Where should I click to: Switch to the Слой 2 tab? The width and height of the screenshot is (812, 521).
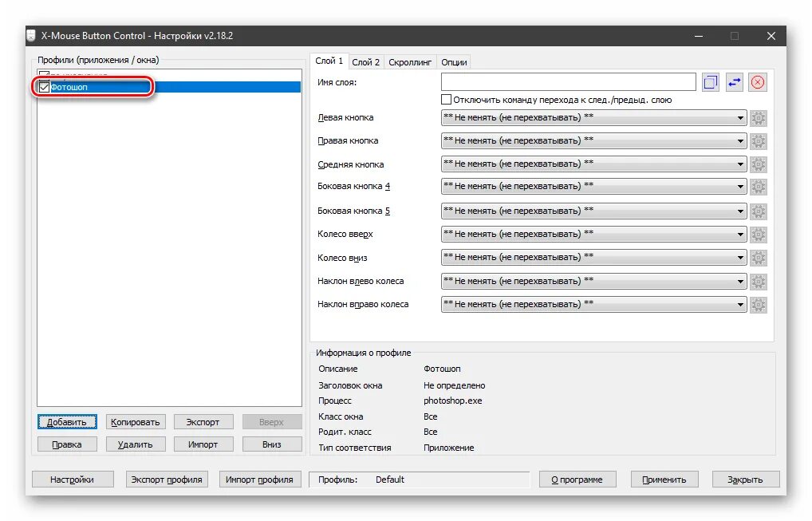(x=365, y=62)
